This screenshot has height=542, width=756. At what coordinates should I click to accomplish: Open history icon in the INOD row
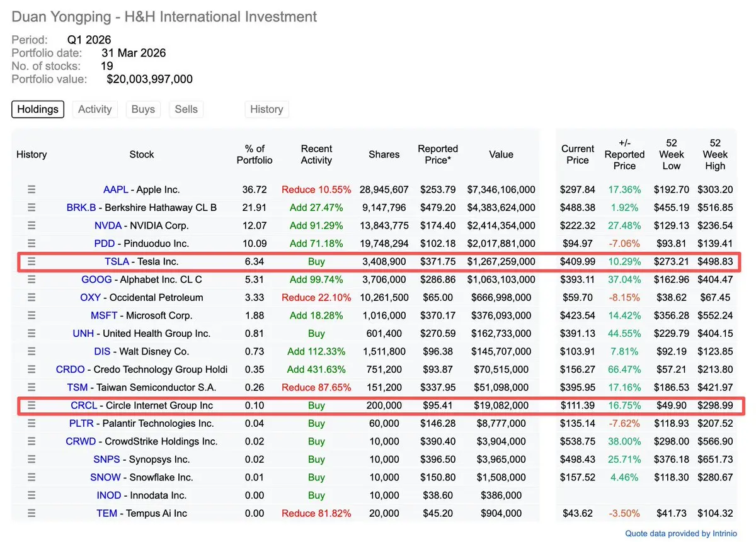point(31,495)
